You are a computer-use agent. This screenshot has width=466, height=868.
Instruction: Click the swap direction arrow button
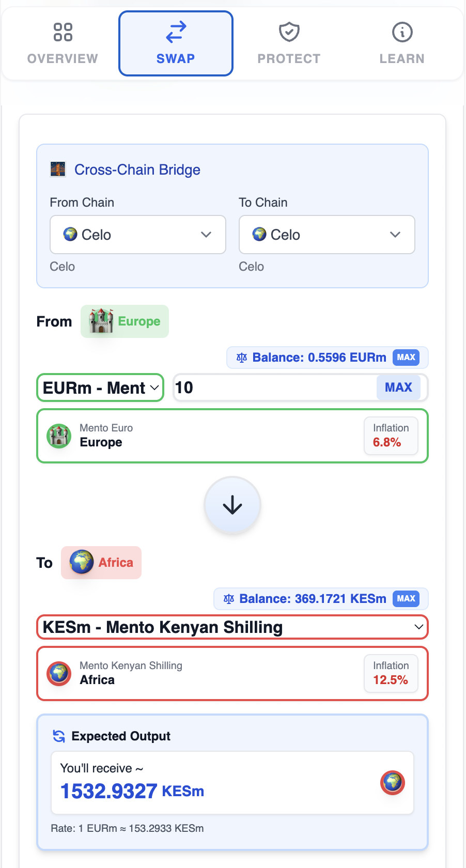(232, 505)
